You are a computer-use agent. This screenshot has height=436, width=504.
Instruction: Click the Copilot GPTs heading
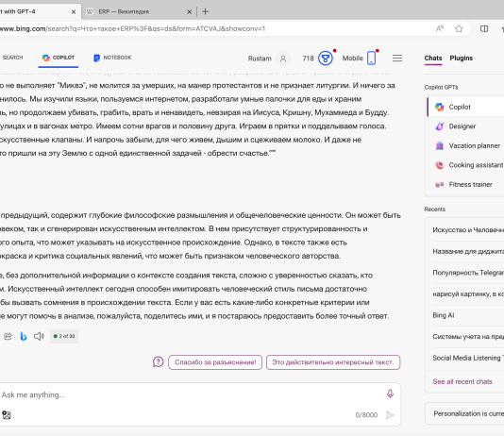pyautogui.click(x=441, y=88)
